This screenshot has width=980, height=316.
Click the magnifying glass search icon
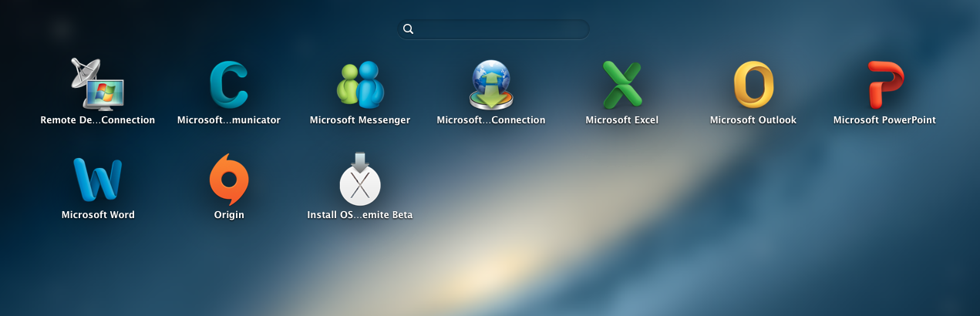[409, 29]
